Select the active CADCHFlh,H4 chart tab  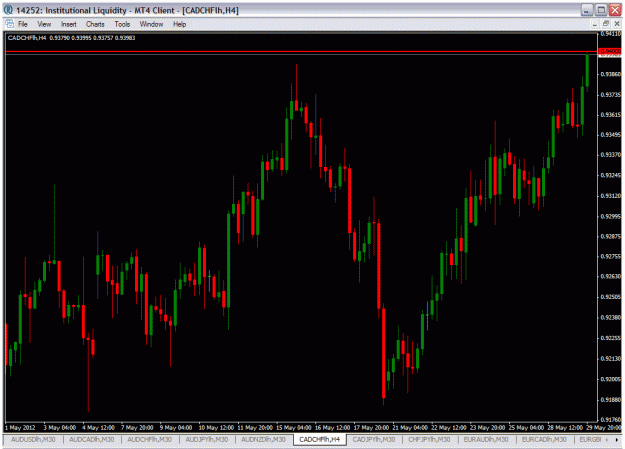point(320,439)
